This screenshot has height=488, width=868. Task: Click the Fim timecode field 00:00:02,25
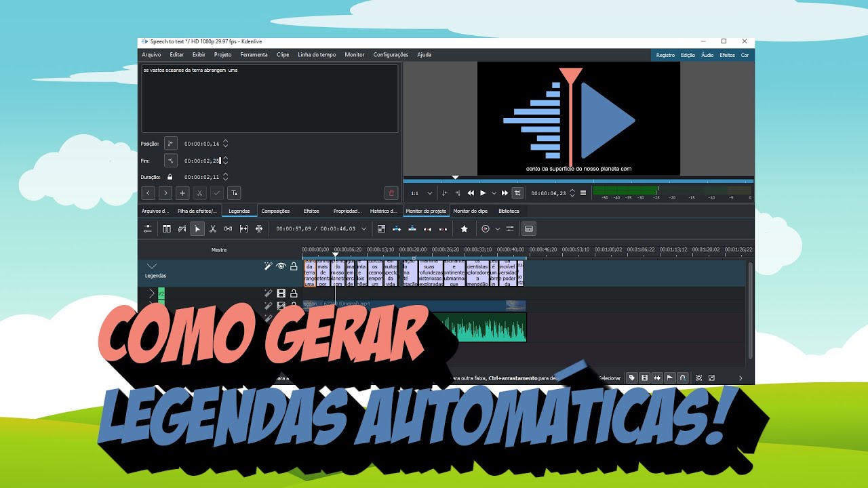201,161
